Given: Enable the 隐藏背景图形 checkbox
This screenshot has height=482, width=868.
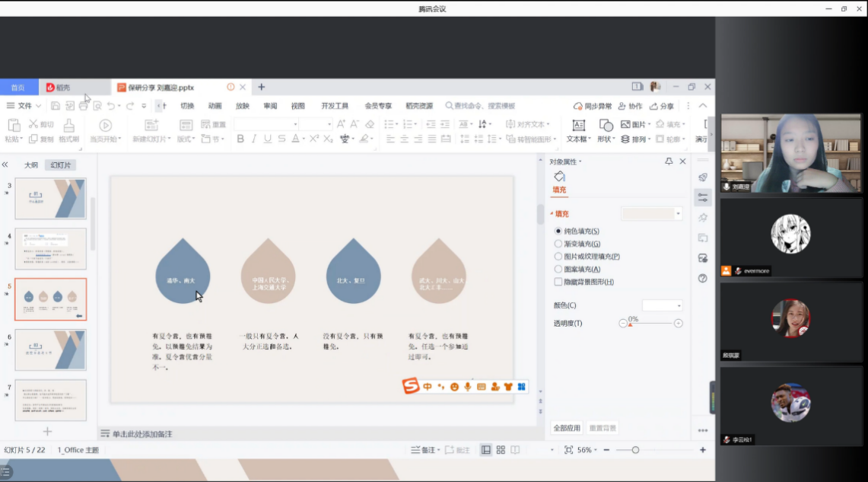Looking at the screenshot, I should click(x=558, y=282).
